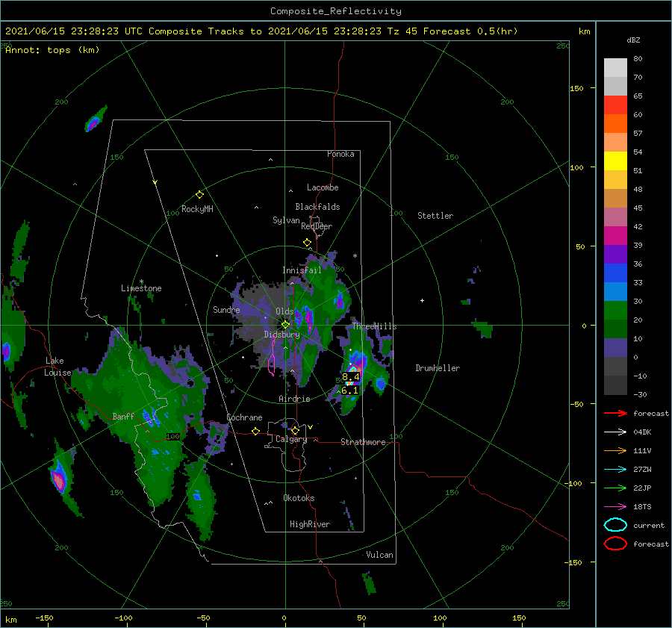
Task: Click the Vulcan label
Action: pos(380,555)
